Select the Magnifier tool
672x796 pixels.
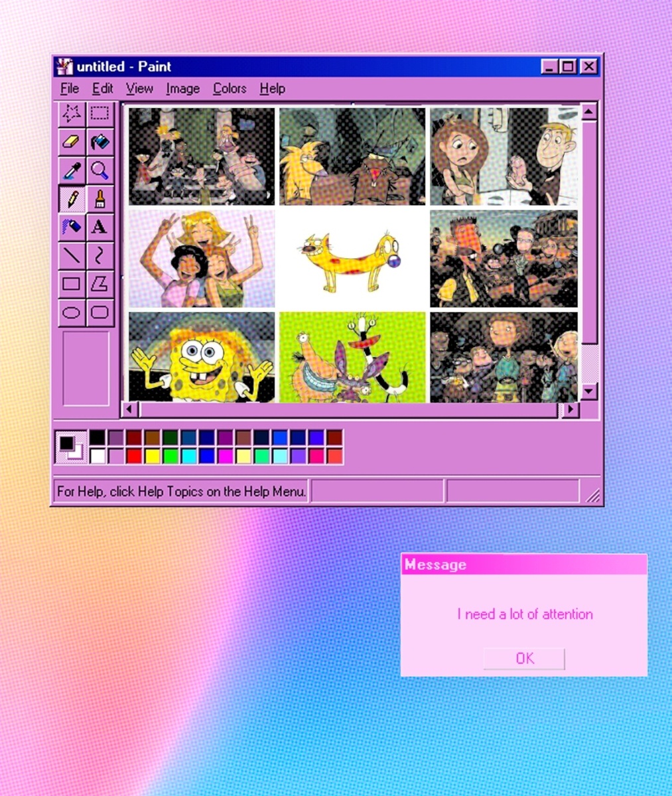click(100, 170)
